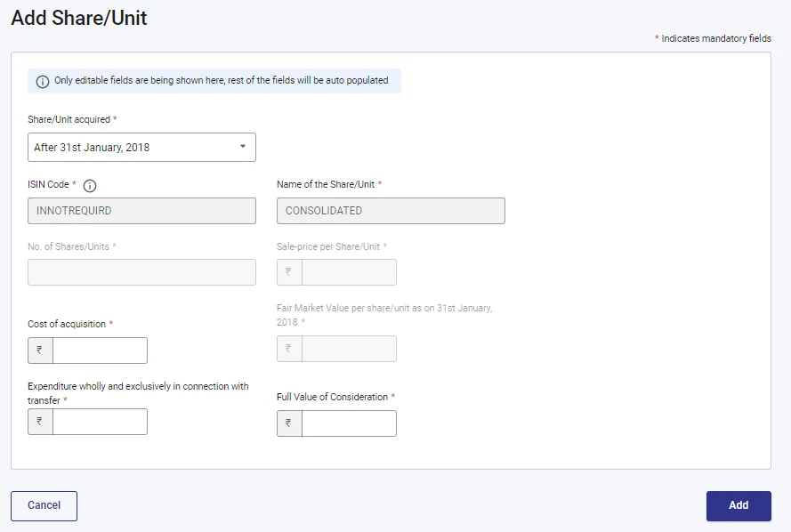The width and height of the screenshot is (791, 532).
Task: Click the ISIN Code field showing INNOTREQUIRD
Action: click(141, 211)
